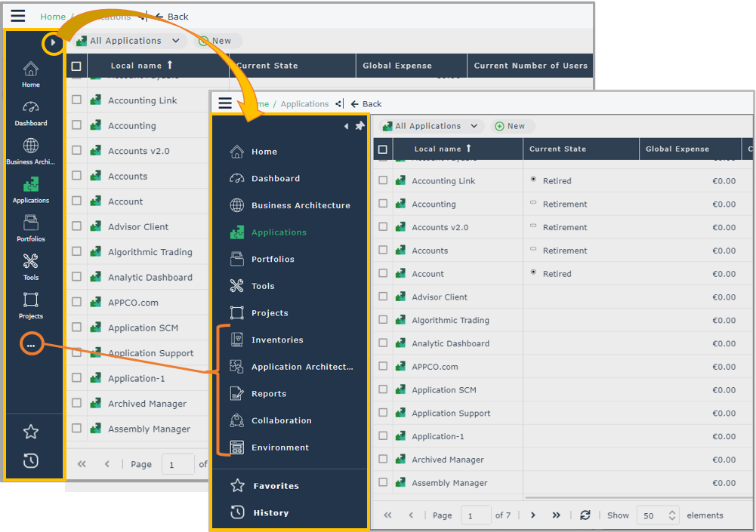This screenshot has width=756, height=532.
Task: Select the Tools icon in collapsed sidebar
Action: (30, 266)
